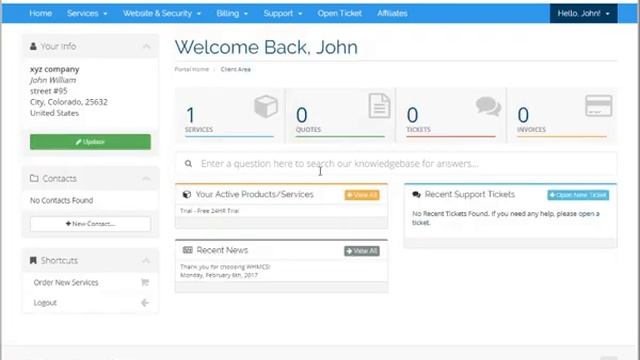Click the New Contact button
This screenshot has height=360, width=640.
pyautogui.click(x=90, y=224)
